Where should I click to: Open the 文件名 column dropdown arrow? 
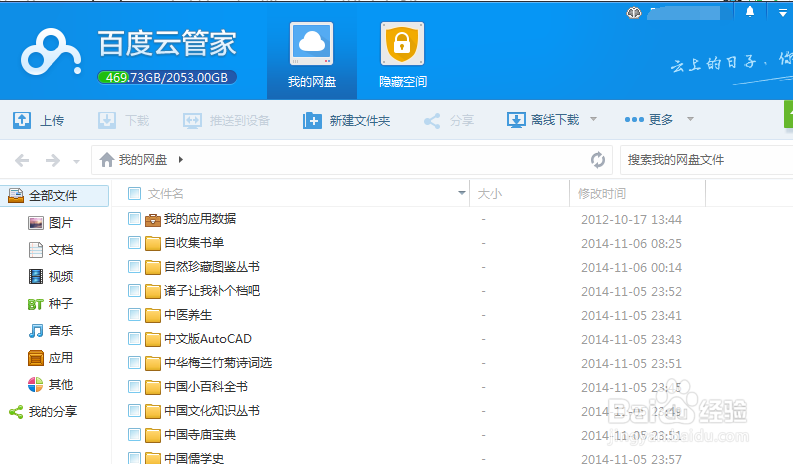pos(461,193)
